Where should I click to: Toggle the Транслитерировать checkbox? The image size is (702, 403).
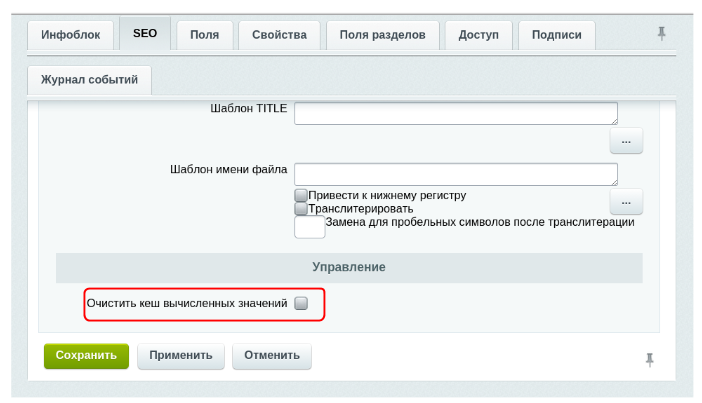(x=301, y=209)
